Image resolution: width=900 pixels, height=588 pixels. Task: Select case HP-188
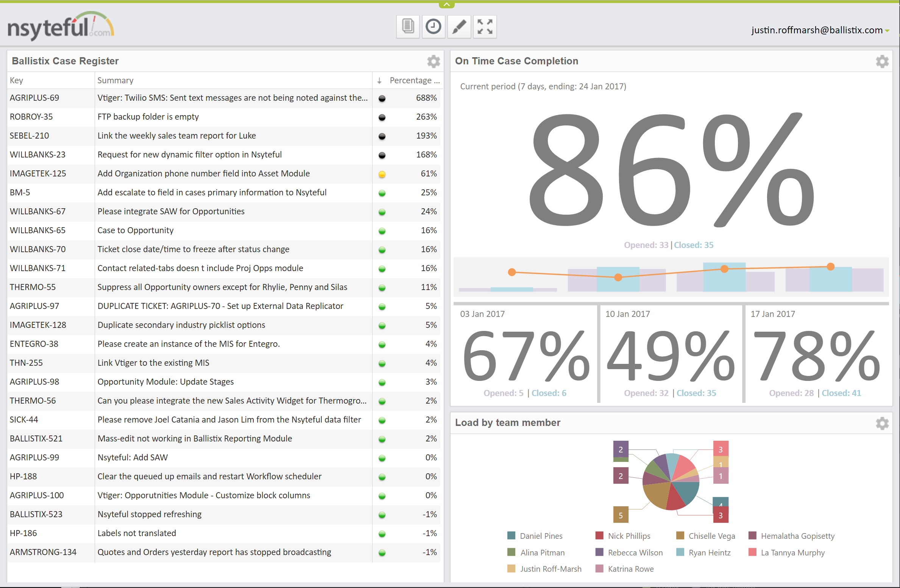pos(23,476)
